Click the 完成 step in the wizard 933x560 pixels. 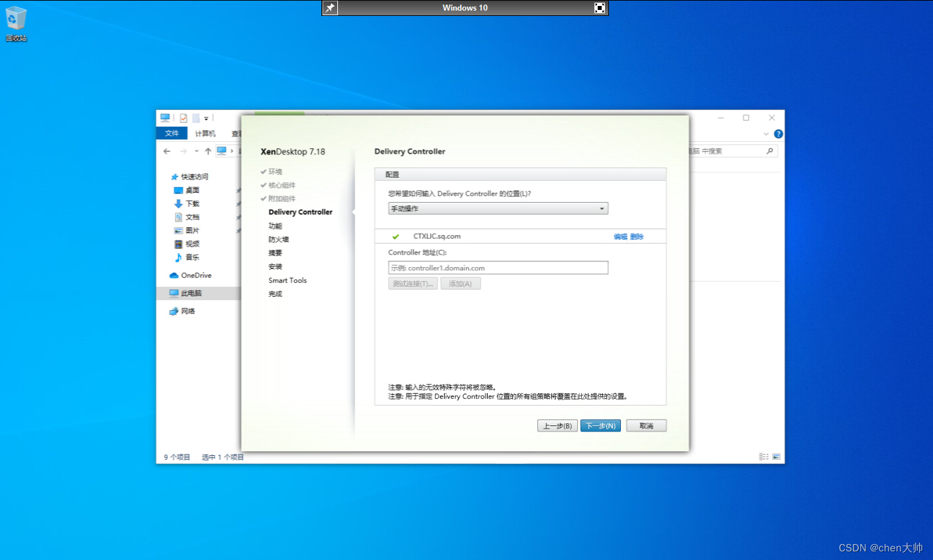(275, 294)
